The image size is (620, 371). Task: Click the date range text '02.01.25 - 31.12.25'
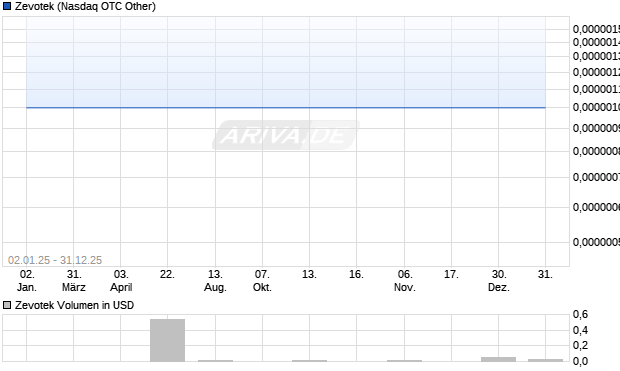pos(55,260)
